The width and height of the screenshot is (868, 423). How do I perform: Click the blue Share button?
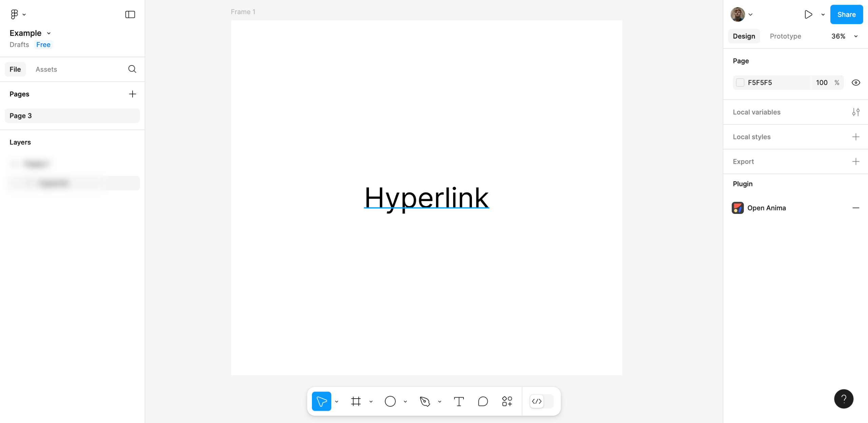pos(846,14)
